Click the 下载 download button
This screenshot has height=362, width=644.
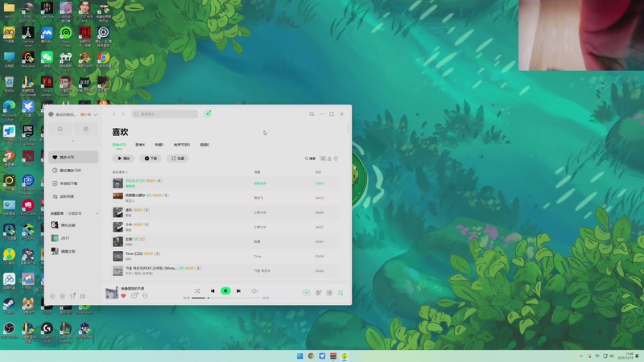point(151,158)
